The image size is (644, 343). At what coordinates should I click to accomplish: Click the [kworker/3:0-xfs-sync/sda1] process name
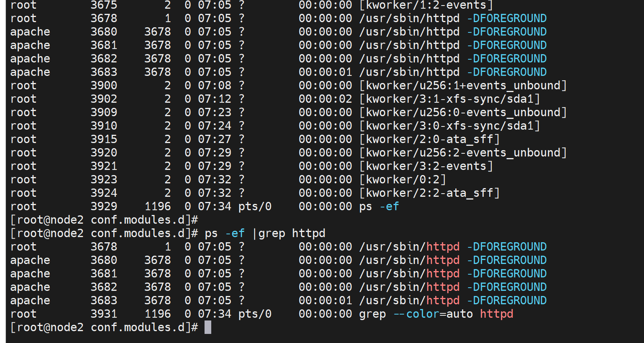(x=449, y=126)
